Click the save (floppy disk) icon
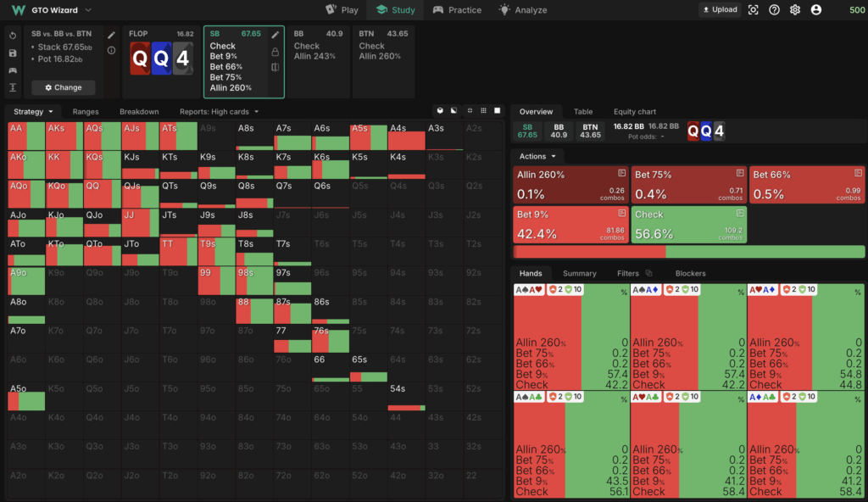 (x=13, y=53)
